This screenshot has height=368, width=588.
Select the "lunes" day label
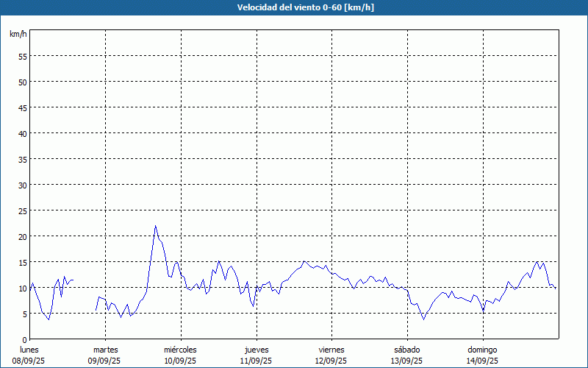[29, 350]
